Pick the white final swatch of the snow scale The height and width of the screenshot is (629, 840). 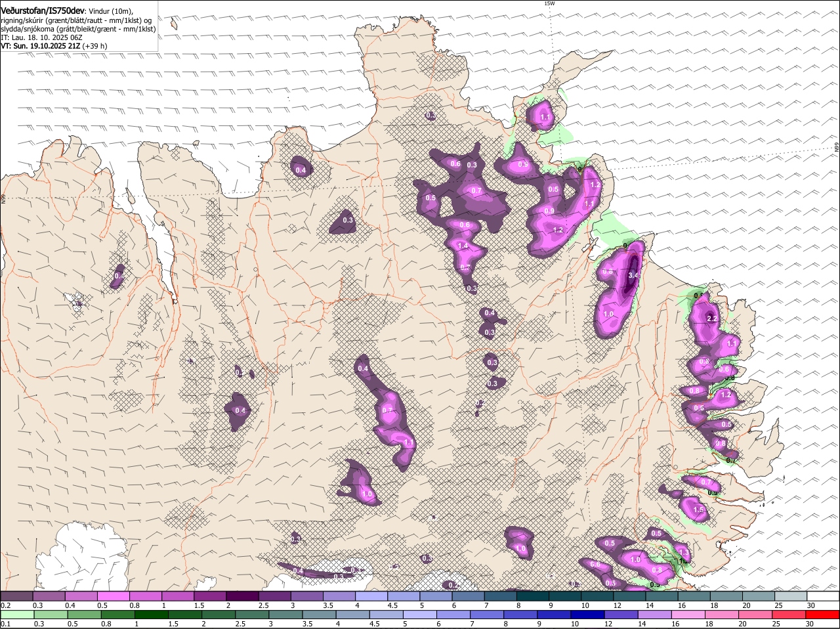(824, 596)
